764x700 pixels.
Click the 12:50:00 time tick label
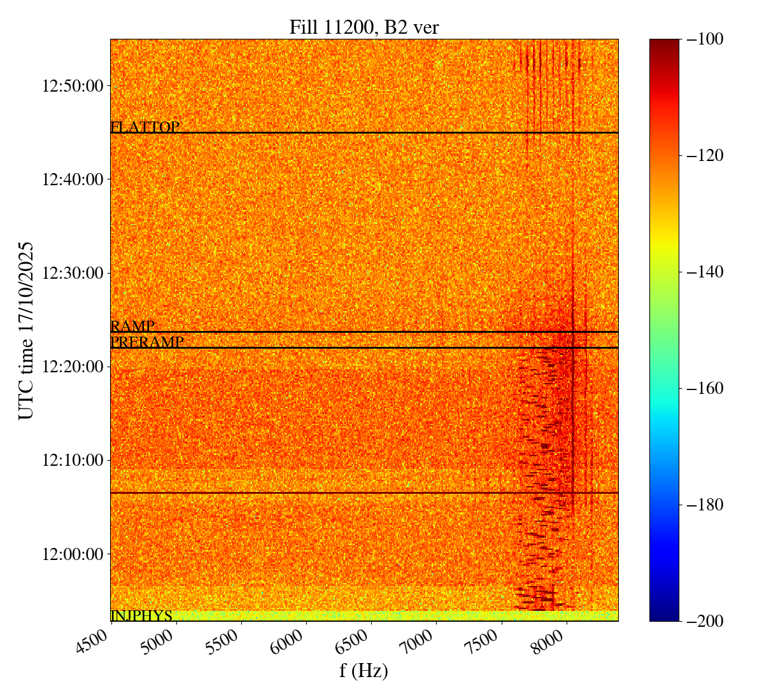73,86
